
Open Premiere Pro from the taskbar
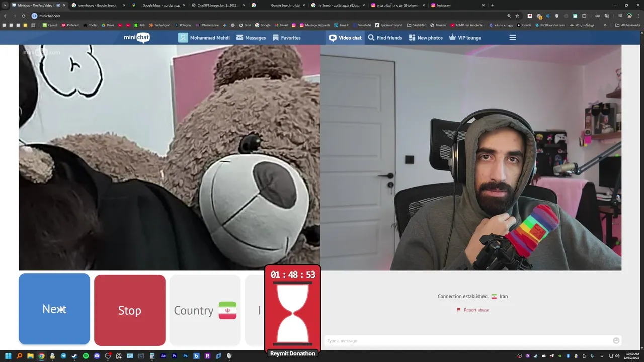pos(174,356)
